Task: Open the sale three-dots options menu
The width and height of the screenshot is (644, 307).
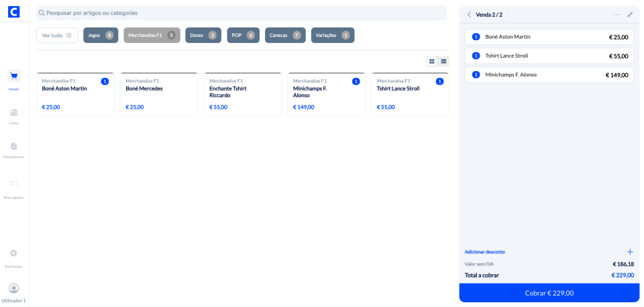Action: pyautogui.click(x=616, y=15)
